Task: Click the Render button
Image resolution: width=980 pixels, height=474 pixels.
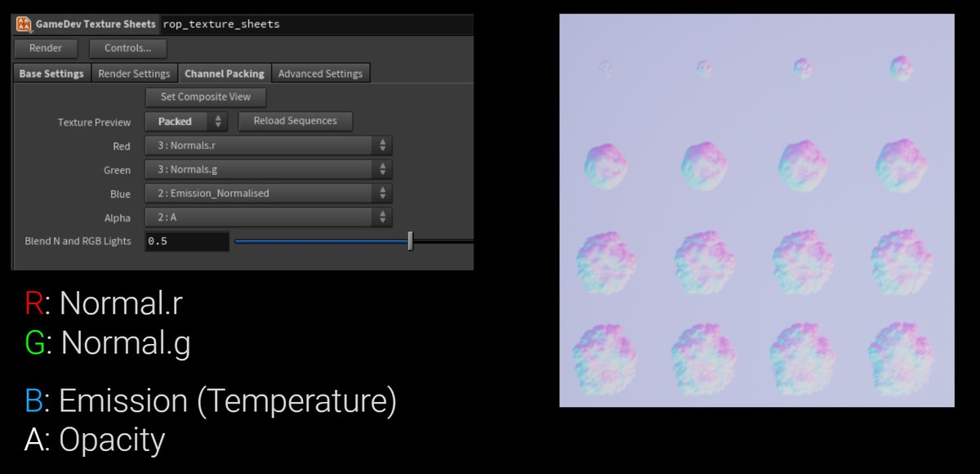Action: [x=46, y=48]
